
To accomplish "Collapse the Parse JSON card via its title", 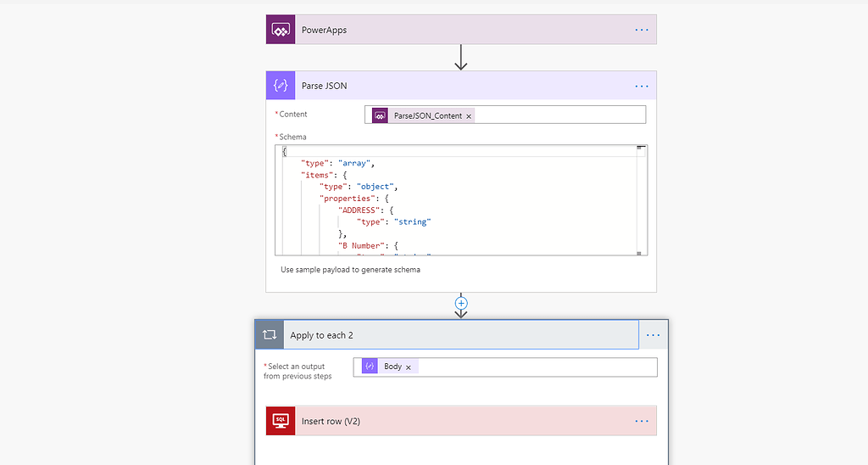I will click(325, 86).
